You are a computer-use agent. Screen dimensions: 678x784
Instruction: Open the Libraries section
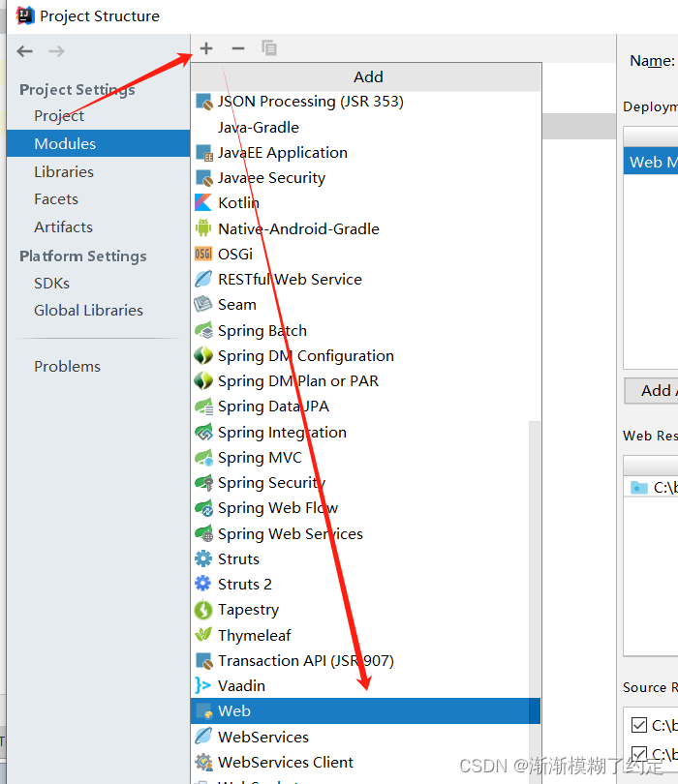[x=64, y=172]
